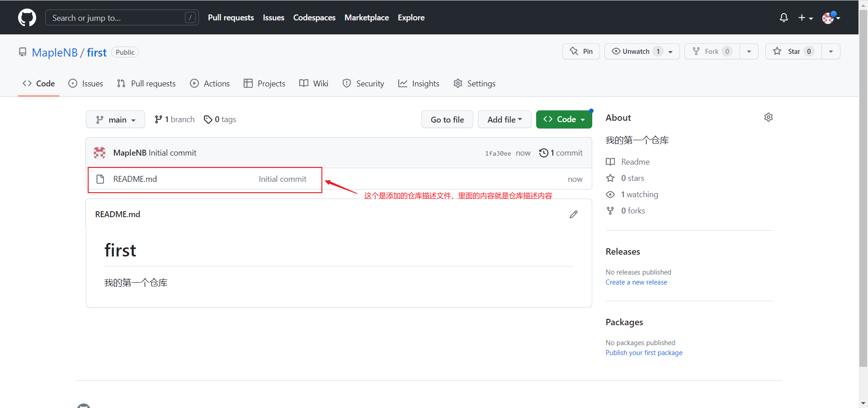Click the README.md file icon
The width and height of the screenshot is (868, 408).
point(100,179)
